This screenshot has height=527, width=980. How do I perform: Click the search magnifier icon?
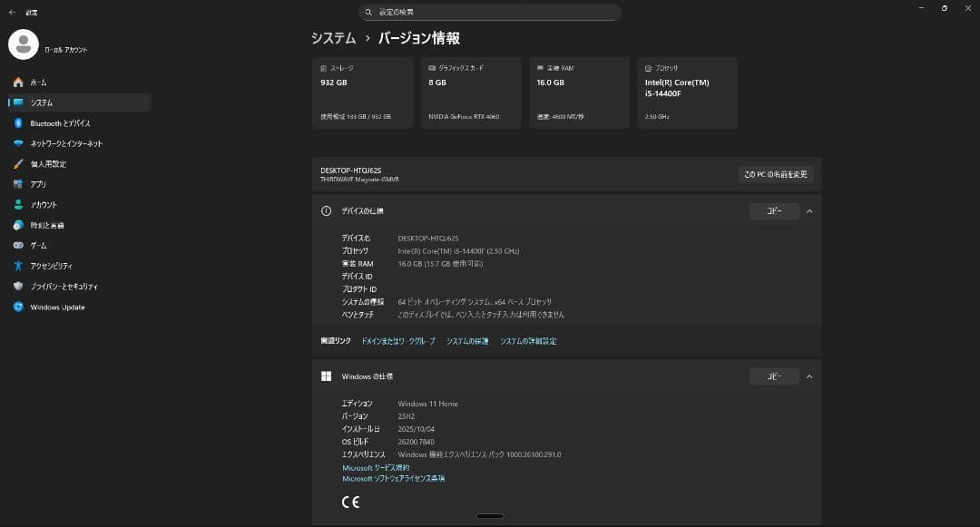368,12
